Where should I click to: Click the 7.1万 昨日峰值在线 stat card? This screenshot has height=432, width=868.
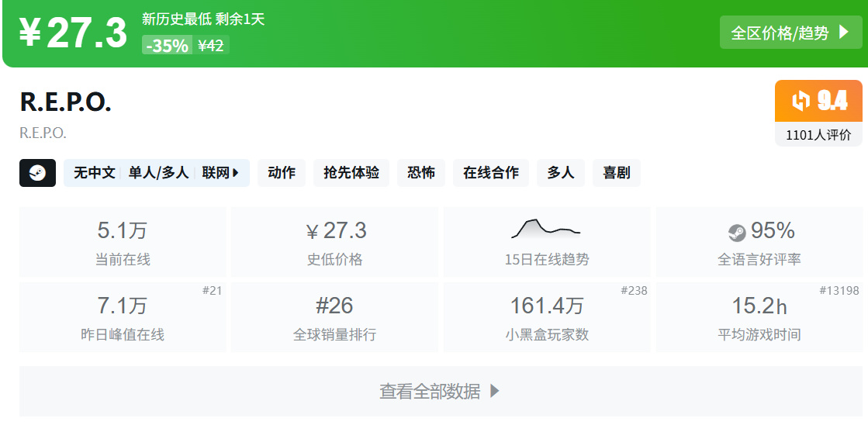click(x=123, y=317)
